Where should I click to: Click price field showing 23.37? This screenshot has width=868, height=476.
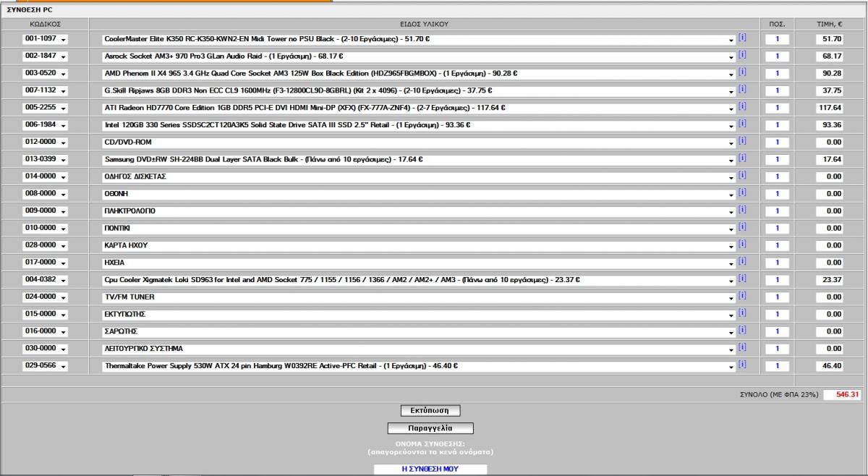click(829, 280)
